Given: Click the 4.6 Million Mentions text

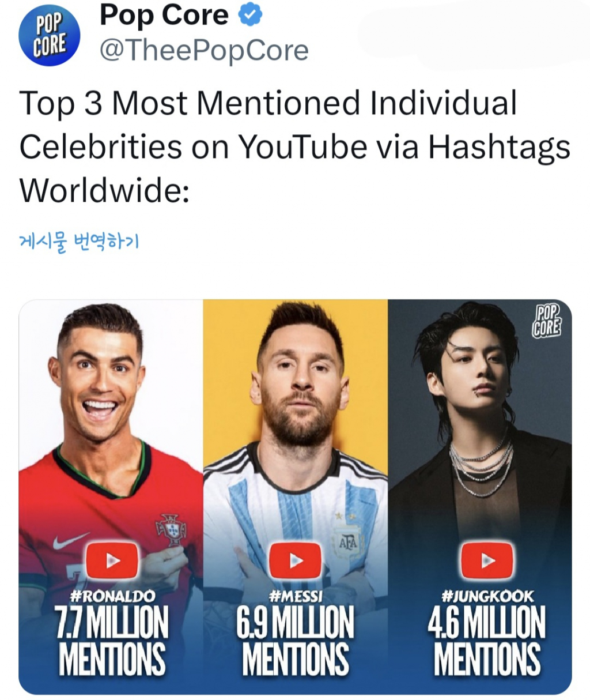Looking at the screenshot, I should [x=487, y=640].
